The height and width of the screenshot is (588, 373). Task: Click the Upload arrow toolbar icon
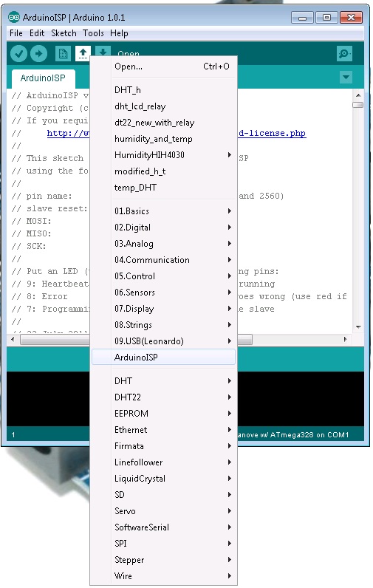click(38, 54)
